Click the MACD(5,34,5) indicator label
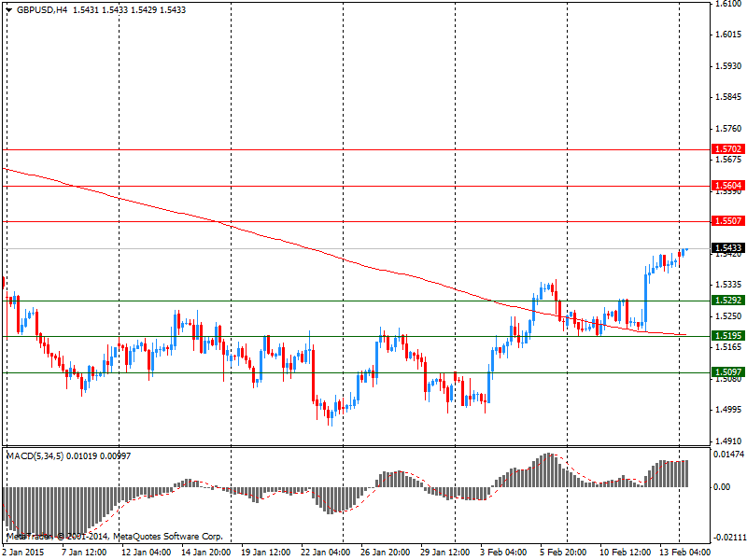 point(35,456)
